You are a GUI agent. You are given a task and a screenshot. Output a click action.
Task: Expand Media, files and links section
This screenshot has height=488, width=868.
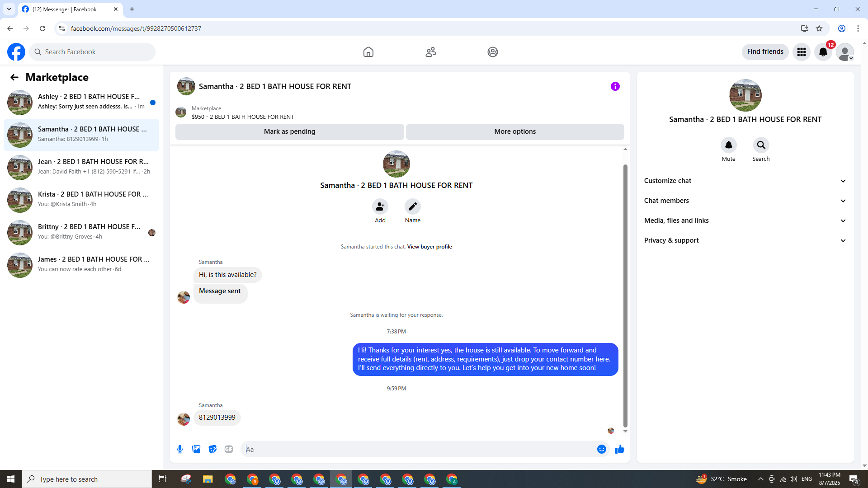pyautogui.click(x=745, y=221)
